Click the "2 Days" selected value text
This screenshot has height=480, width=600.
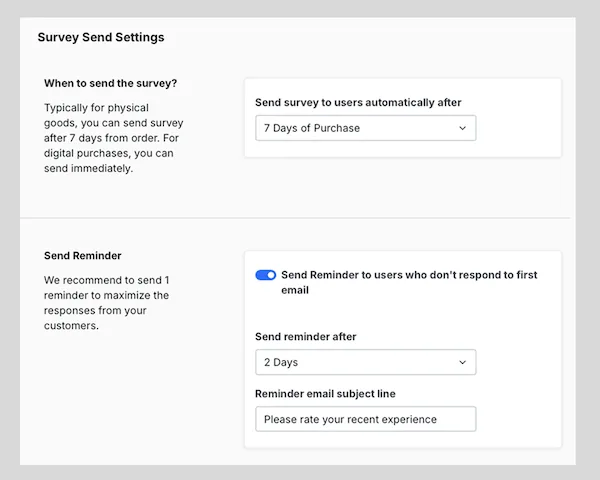[x=281, y=362]
